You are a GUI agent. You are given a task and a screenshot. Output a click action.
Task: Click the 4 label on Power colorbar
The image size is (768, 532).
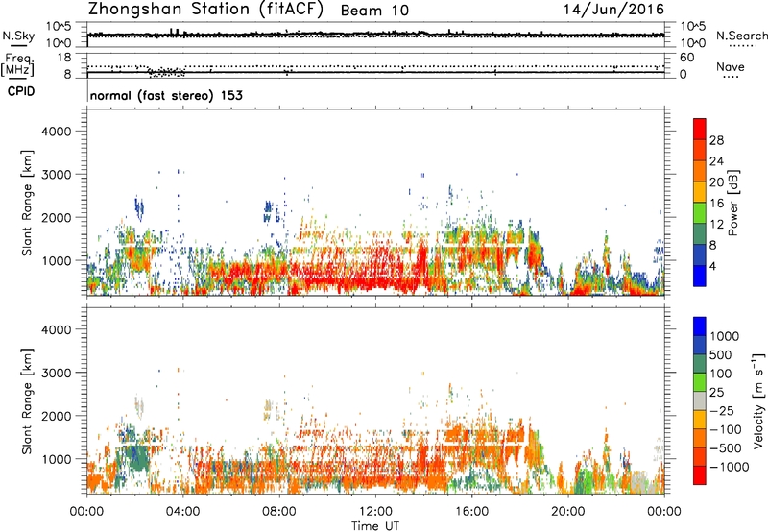[713, 267]
